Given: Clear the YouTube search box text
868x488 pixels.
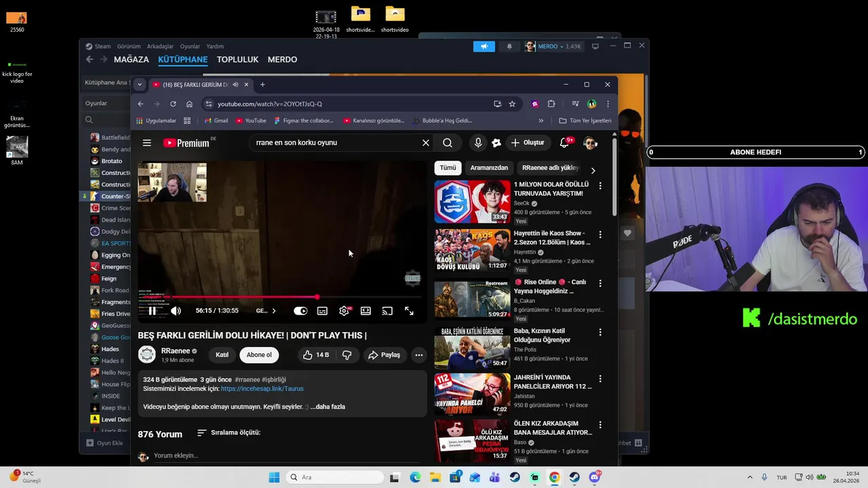Looking at the screenshot, I should tap(425, 142).
